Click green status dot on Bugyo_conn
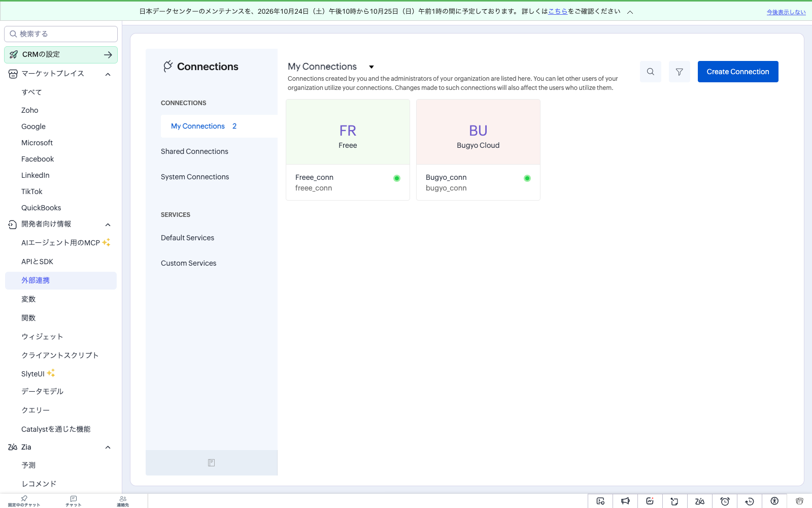This screenshot has height=508, width=812. tap(527, 178)
